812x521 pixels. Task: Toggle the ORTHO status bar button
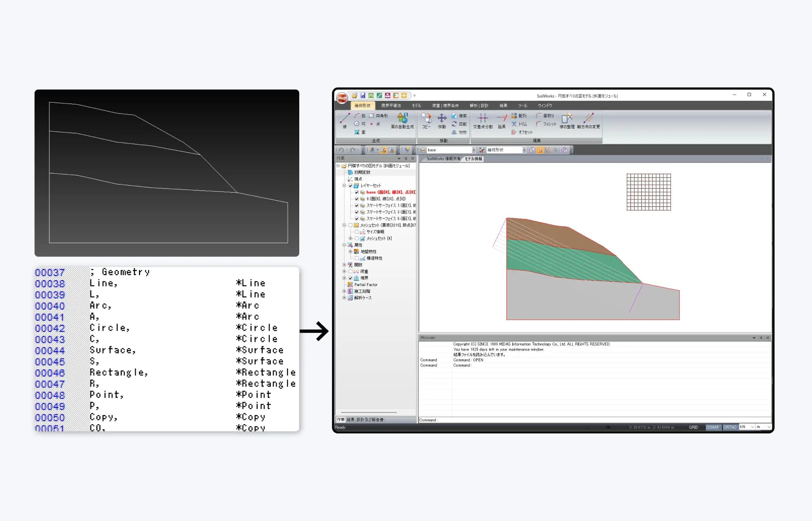pos(730,427)
